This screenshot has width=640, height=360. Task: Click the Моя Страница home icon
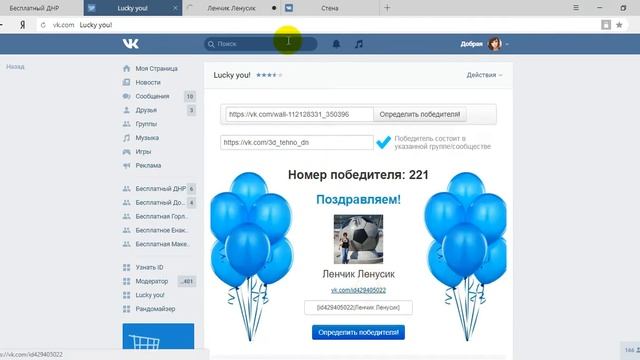[x=127, y=69]
